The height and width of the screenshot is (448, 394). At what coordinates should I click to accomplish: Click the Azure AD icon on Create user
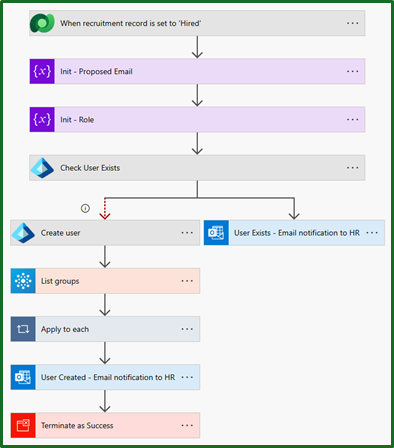click(x=23, y=233)
